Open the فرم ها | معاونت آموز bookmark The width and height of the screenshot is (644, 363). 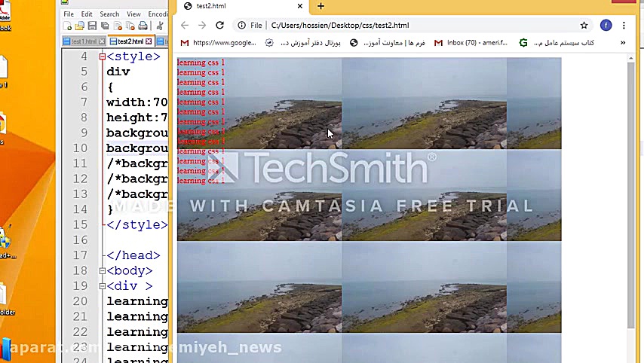(388, 43)
